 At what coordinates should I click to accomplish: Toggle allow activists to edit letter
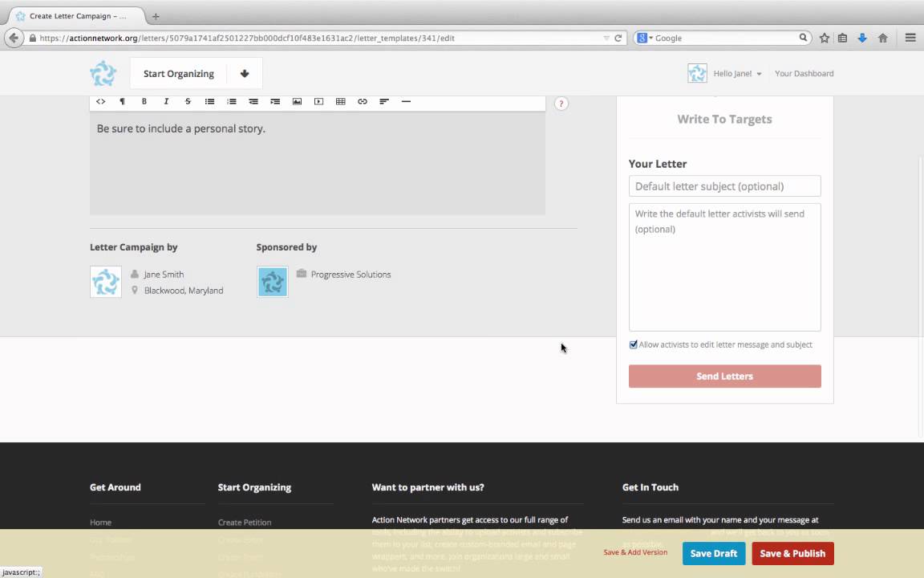pos(634,344)
